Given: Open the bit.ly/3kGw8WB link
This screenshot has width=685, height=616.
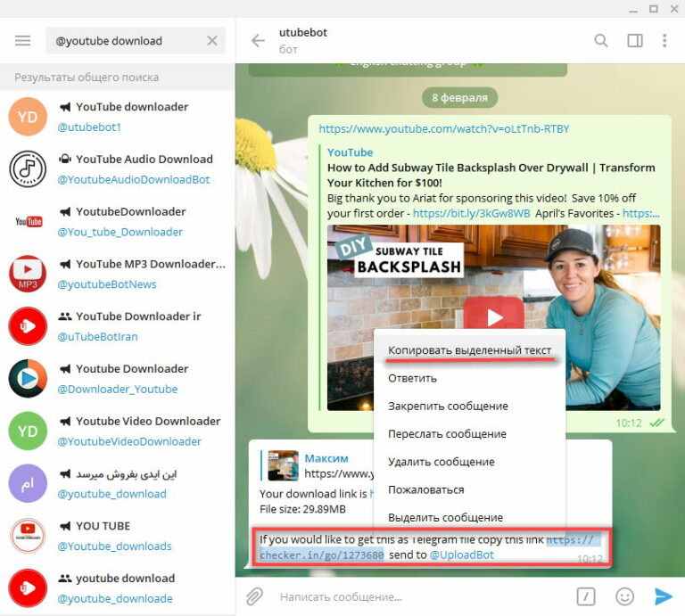Looking at the screenshot, I should [471, 213].
